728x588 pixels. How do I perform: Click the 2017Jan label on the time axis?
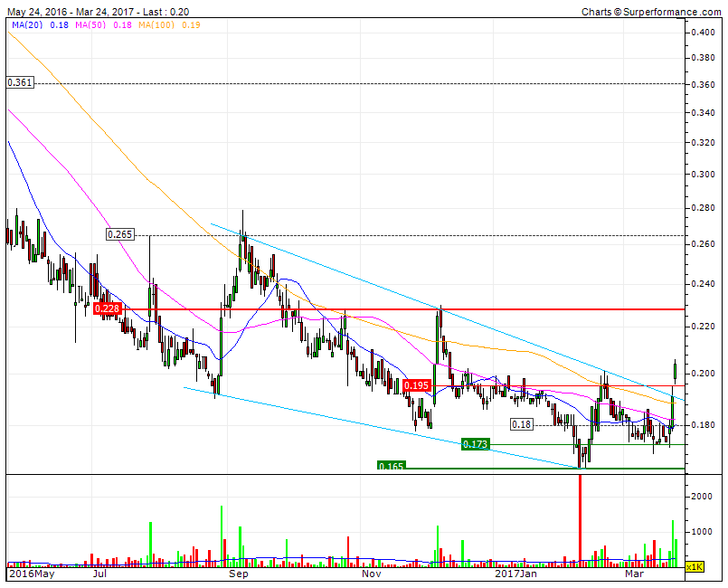515,574
